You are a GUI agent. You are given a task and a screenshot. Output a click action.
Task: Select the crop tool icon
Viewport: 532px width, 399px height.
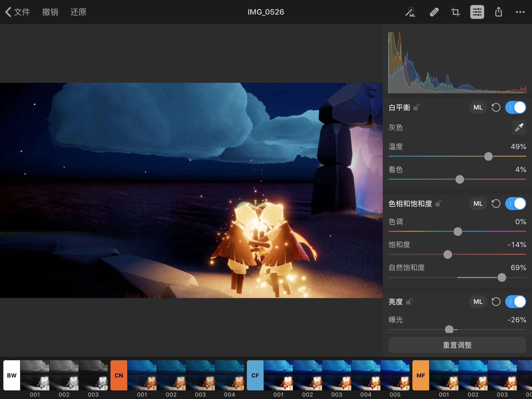coord(455,12)
